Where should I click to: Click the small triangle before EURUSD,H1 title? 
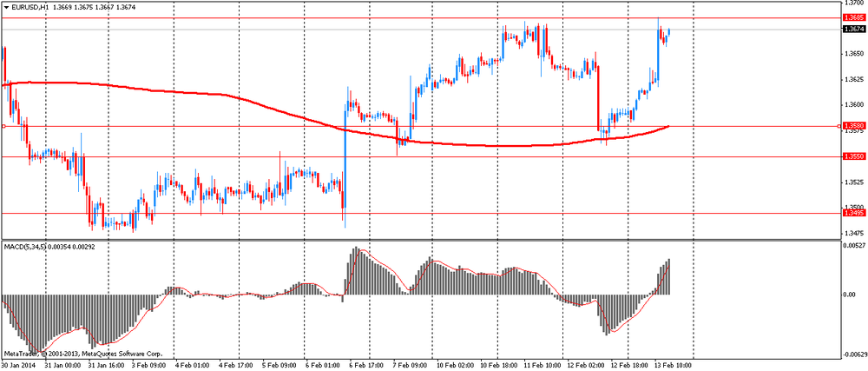[6, 8]
